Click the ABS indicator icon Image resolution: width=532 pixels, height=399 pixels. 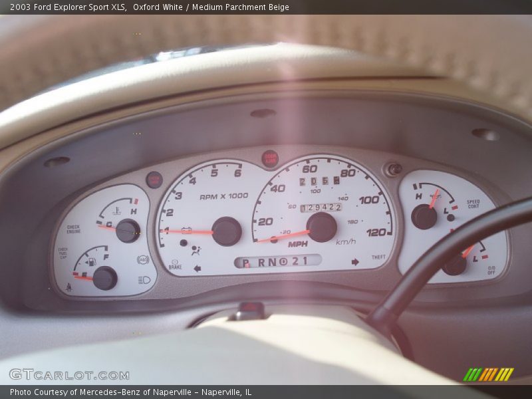tap(142, 260)
